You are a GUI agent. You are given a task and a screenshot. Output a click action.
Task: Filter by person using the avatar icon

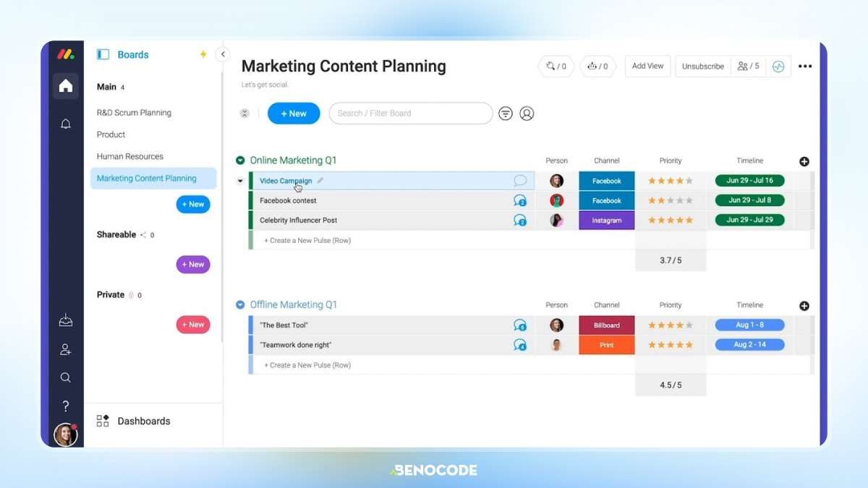[527, 114]
